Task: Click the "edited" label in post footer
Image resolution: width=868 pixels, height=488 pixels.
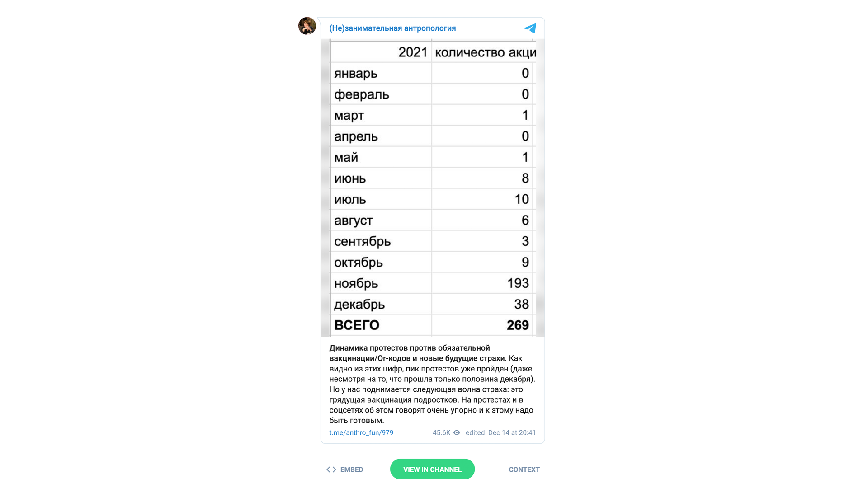Action: pos(475,432)
